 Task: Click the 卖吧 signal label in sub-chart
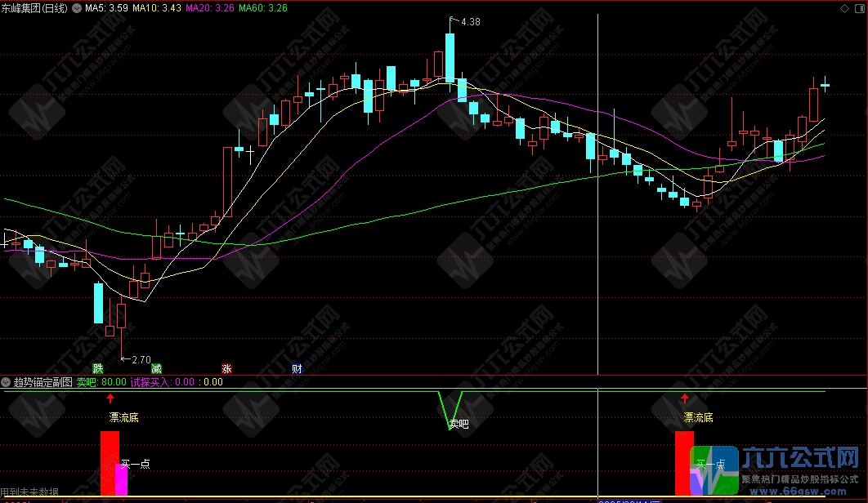(x=459, y=424)
